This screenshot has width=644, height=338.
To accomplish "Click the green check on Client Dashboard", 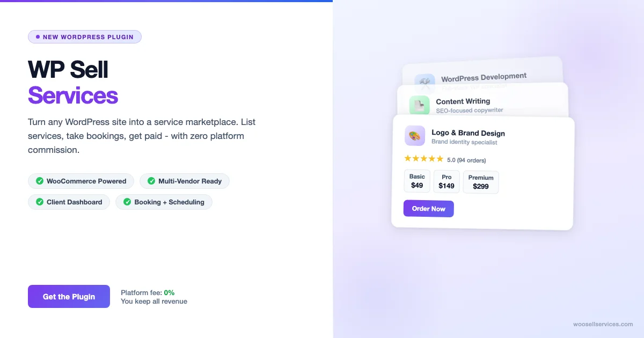I will [40, 202].
